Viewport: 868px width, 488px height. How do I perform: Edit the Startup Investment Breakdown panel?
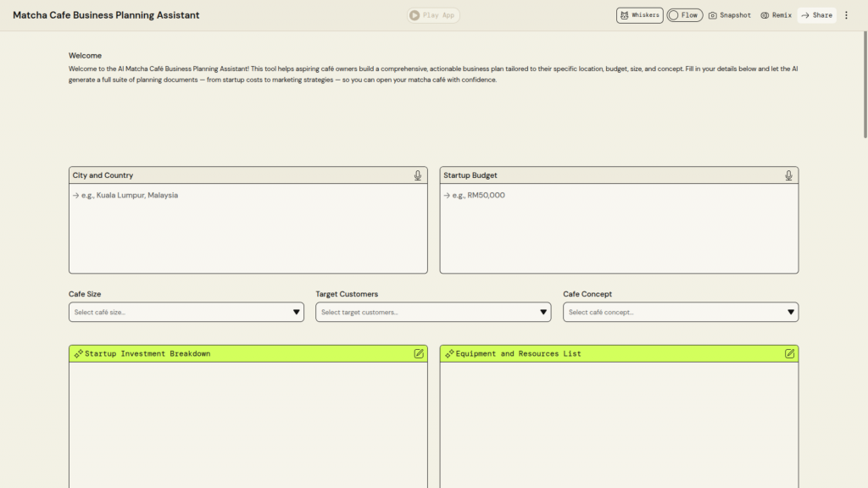(419, 353)
